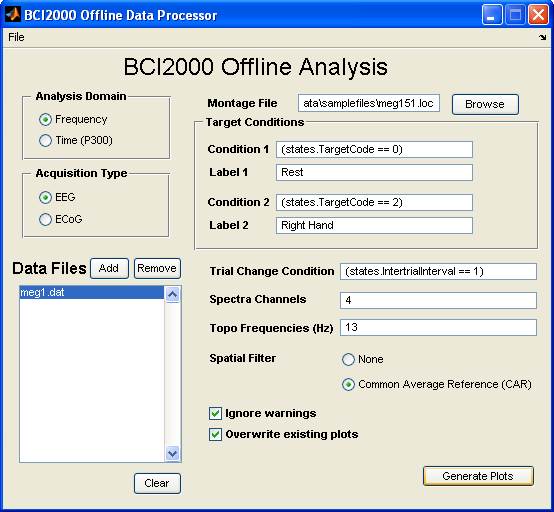Clear the data files list
554x512 pixels.
(157, 483)
